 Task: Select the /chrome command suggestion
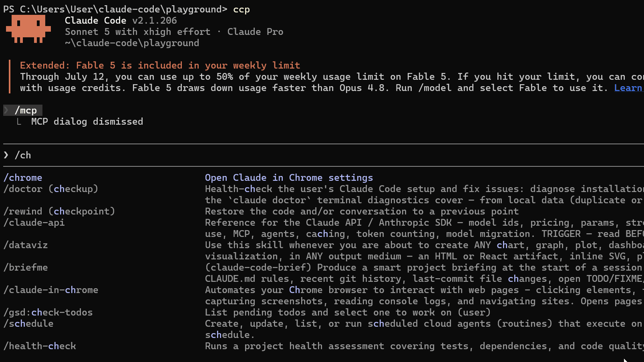click(x=23, y=178)
